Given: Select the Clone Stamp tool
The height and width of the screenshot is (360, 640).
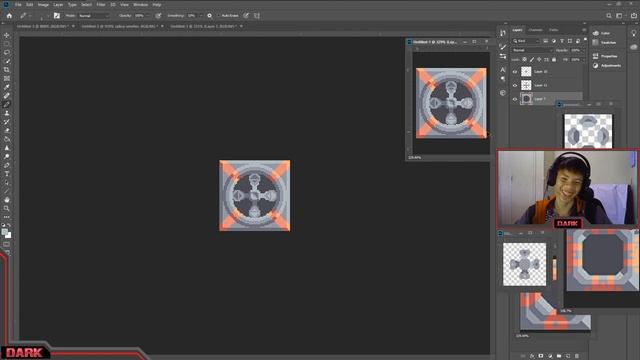Looking at the screenshot, I should click(x=7, y=113).
